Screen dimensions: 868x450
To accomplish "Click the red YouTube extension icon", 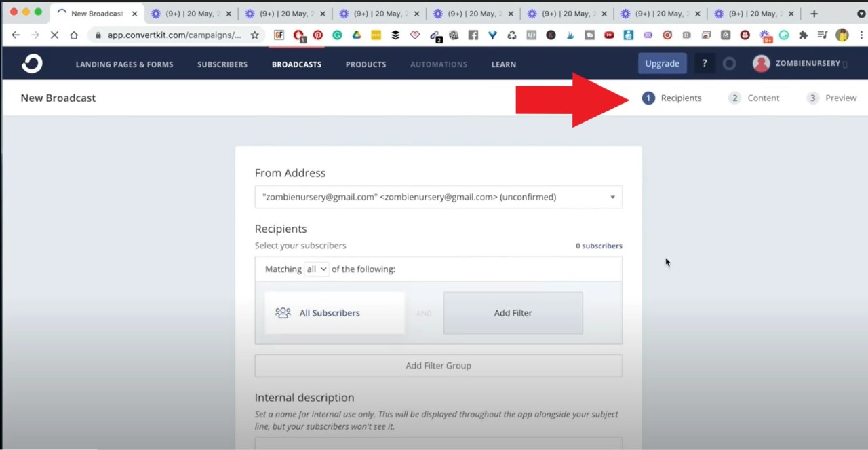I will point(608,35).
